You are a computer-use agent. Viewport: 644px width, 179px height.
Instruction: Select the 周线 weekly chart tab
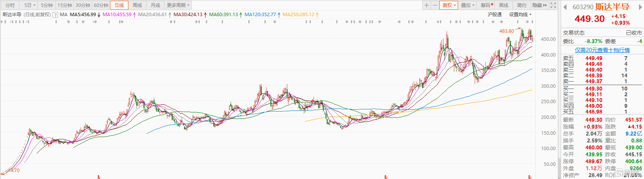pos(137,5)
